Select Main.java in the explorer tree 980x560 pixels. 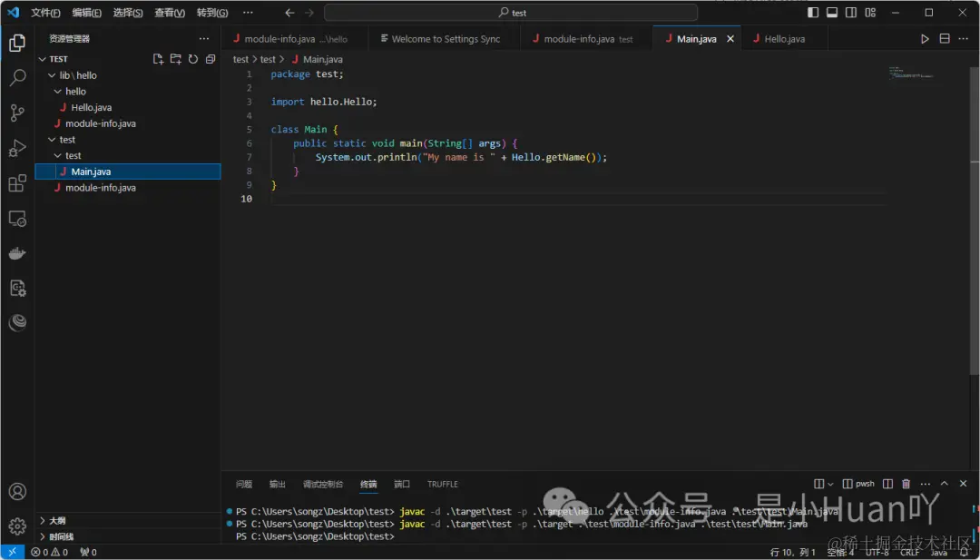pos(128,172)
